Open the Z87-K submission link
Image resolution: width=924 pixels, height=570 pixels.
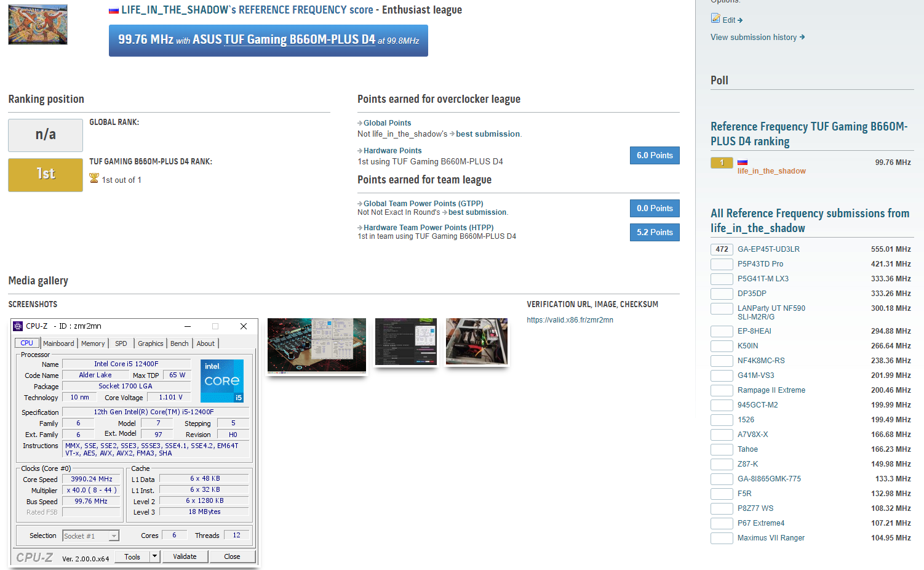tap(748, 464)
